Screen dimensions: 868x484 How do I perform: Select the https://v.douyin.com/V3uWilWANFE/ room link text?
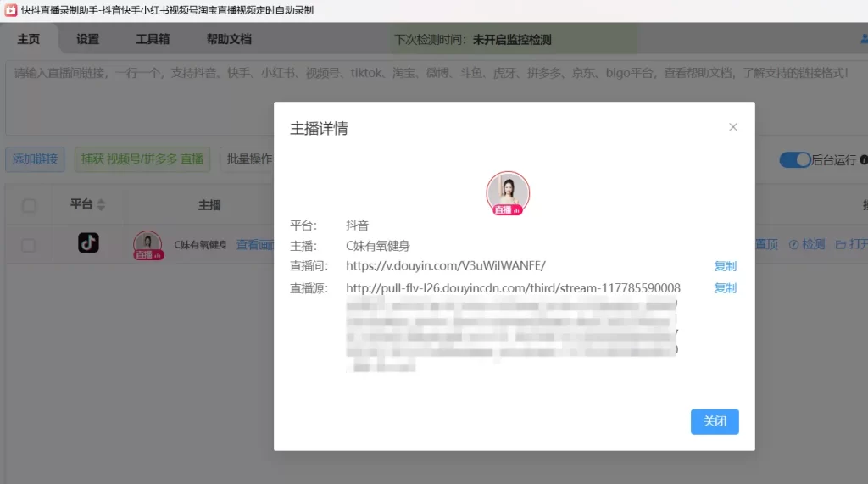[446, 266]
